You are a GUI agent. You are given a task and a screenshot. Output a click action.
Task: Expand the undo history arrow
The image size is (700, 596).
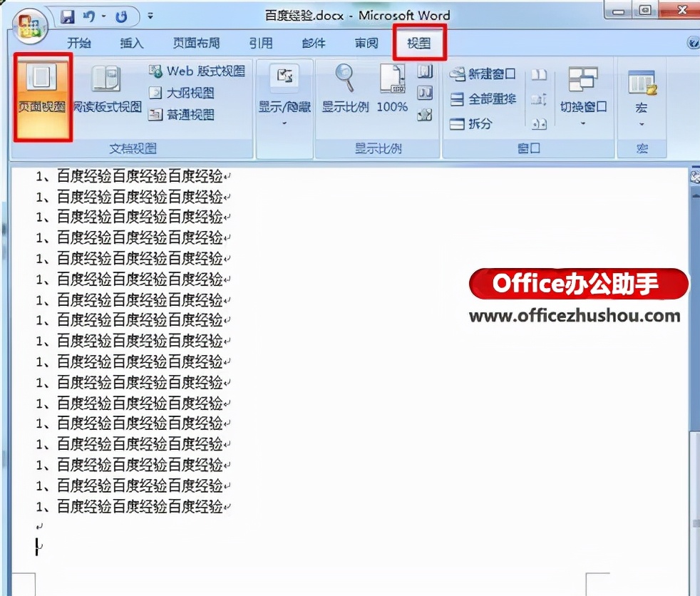103,17
